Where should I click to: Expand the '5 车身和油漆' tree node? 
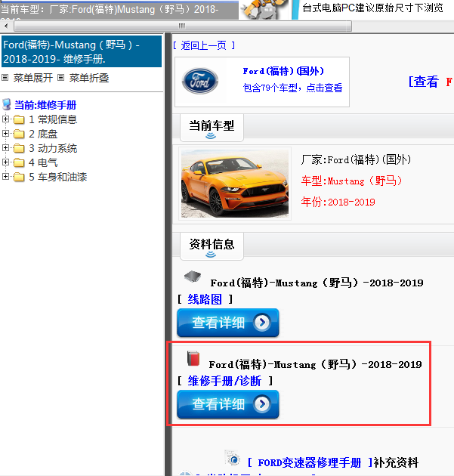(x=5, y=176)
